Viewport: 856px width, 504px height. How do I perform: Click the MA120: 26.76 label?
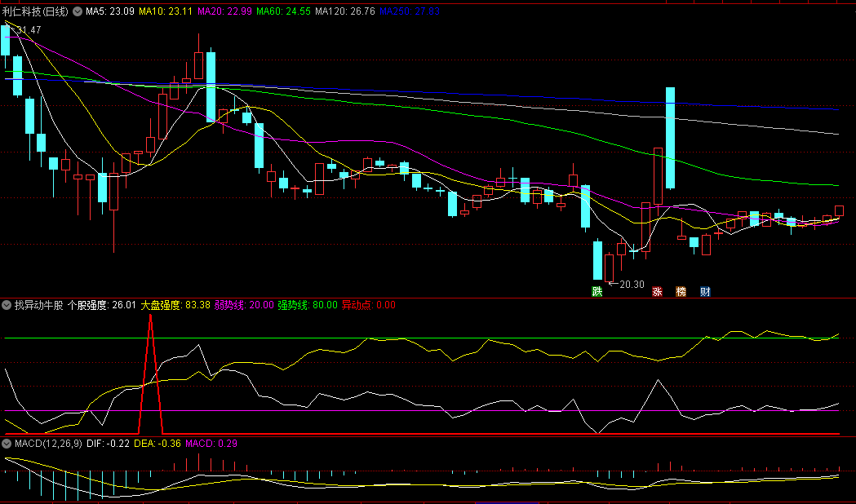[x=345, y=11]
